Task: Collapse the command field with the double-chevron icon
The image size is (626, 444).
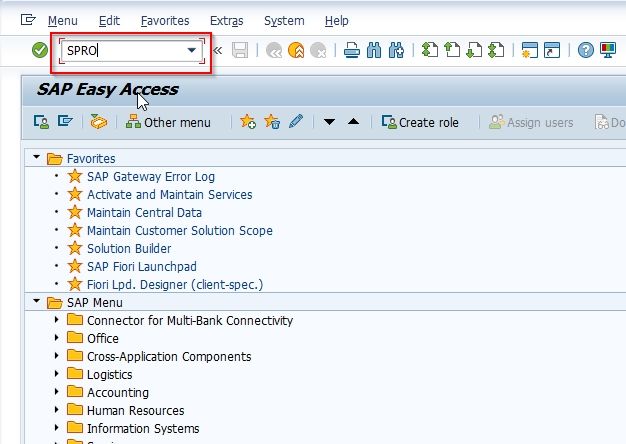Action: tap(218, 50)
